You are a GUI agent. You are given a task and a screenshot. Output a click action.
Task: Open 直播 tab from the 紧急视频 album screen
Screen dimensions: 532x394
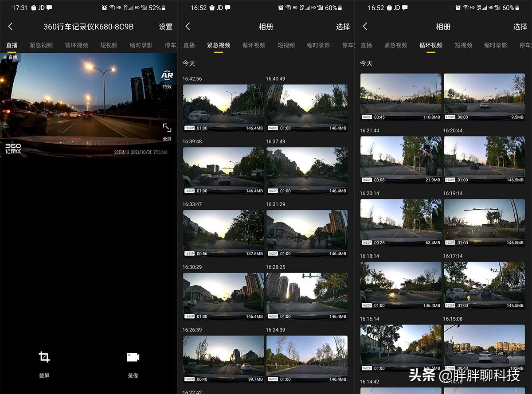189,45
